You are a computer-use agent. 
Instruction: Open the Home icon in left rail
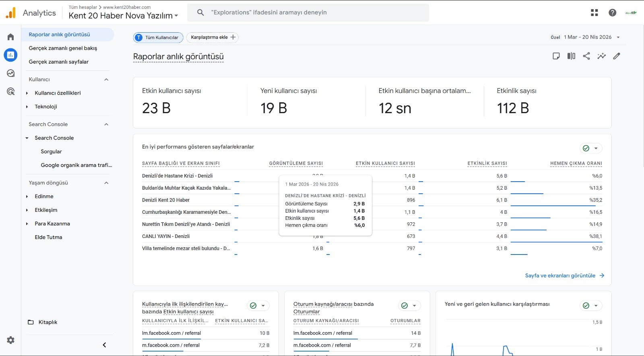(x=11, y=37)
